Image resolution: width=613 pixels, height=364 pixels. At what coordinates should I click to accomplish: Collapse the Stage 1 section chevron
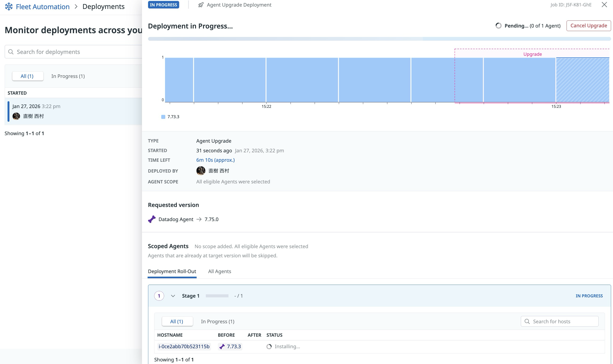[x=173, y=295]
